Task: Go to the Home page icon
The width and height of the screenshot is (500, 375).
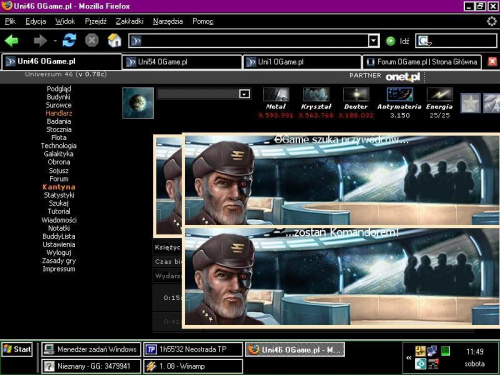Action: coord(114,40)
